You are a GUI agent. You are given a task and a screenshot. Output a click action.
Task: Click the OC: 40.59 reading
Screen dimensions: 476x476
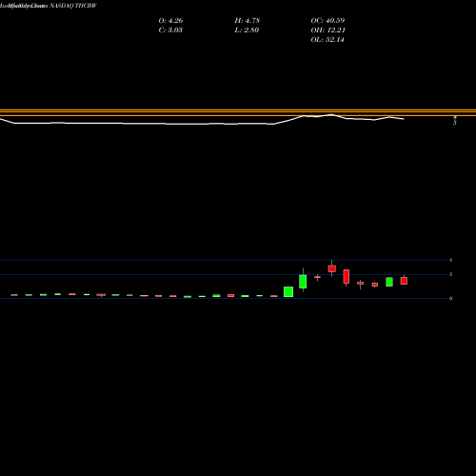327,21
